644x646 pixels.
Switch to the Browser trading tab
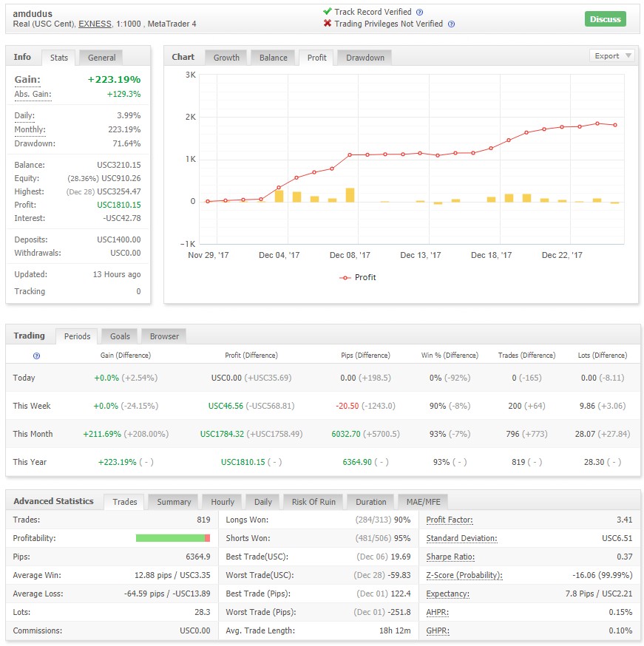[x=164, y=336]
